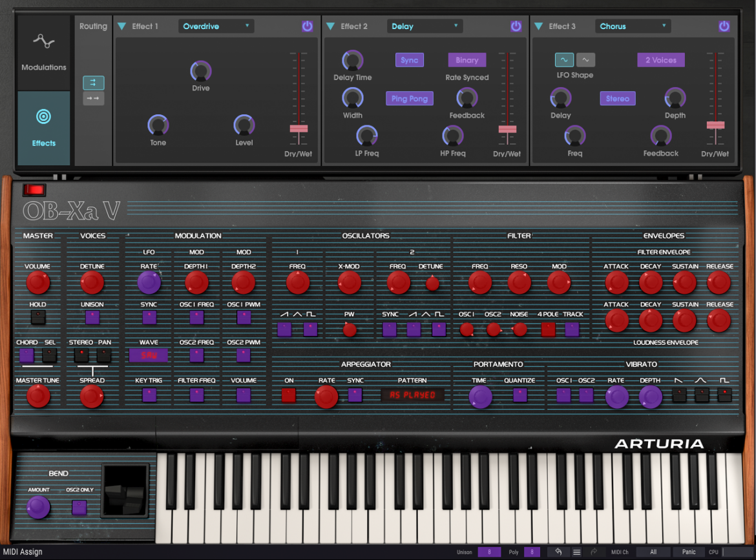Click the redo arrow in the status bar
756x560 pixels.
tap(594, 552)
